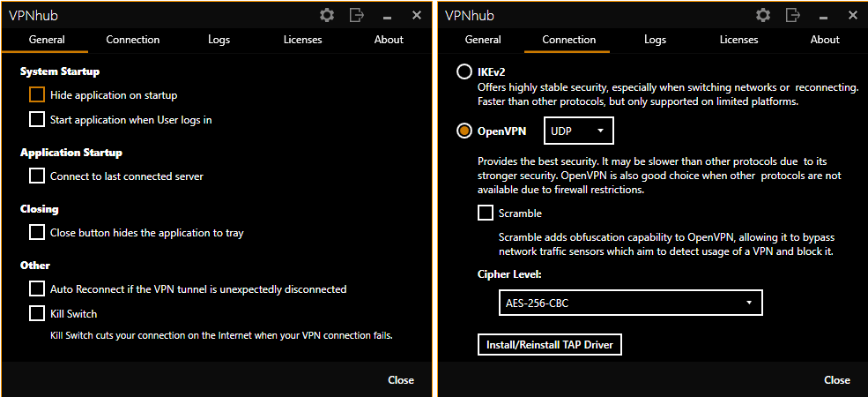Click logout icon in right VPNhub window
The width and height of the screenshot is (868, 397).
click(x=793, y=16)
